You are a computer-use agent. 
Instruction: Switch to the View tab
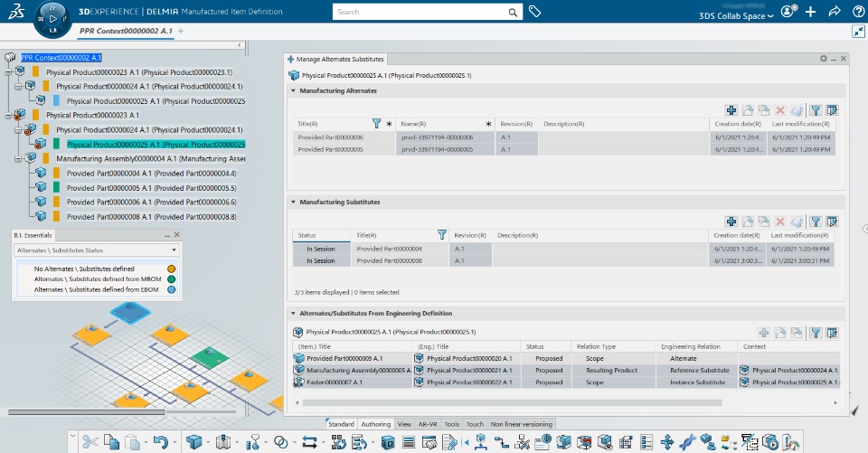405,424
